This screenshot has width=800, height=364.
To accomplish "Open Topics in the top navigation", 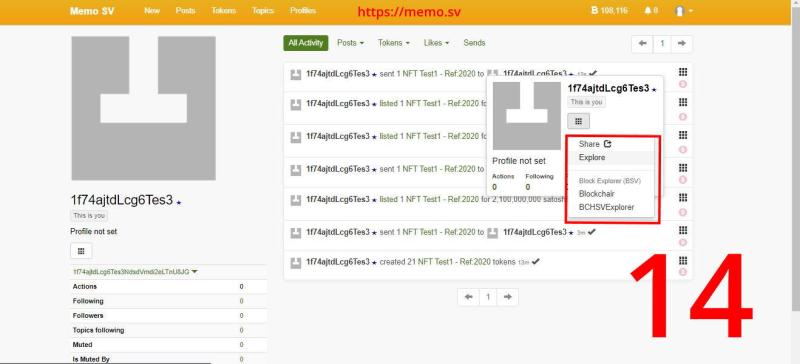I will coord(263,10).
